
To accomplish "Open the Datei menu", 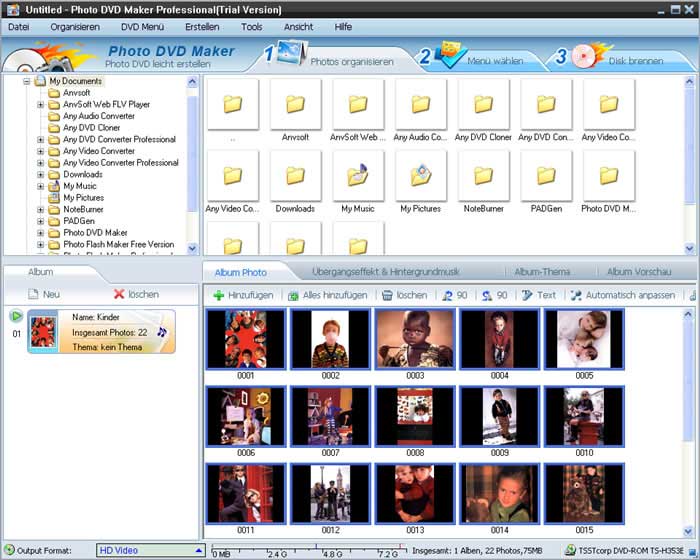I will point(18,27).
